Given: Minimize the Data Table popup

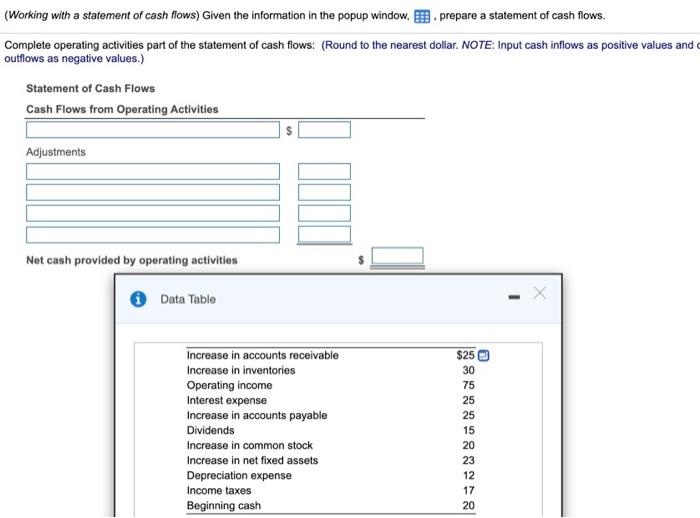Looking at the screenshot, I should pyautogui.click(x=514, y=297).
